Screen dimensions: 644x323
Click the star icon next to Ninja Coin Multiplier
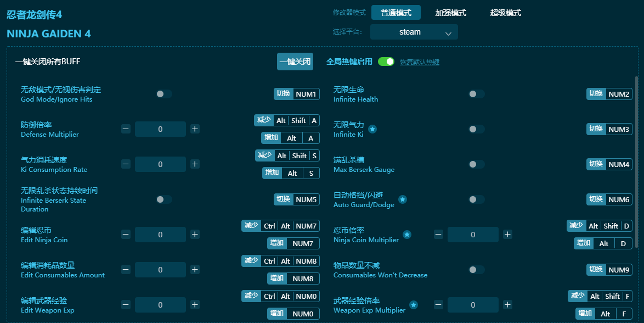406,235
